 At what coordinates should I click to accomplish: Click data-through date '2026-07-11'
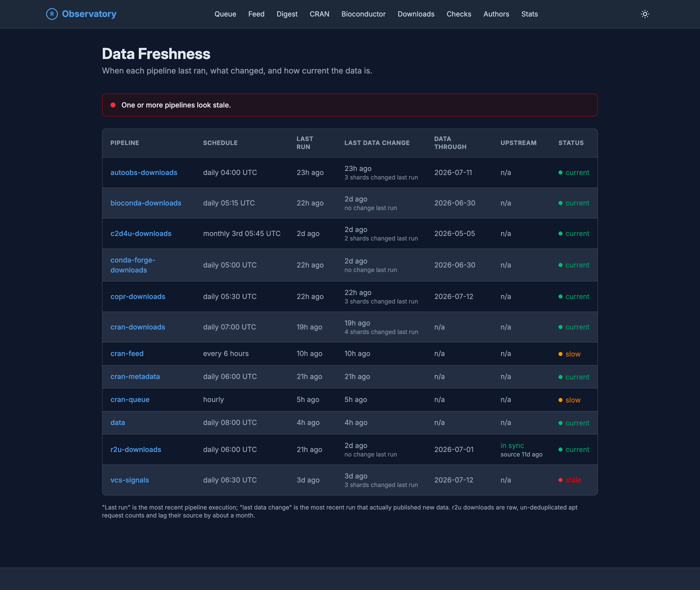[x=453, y=172]
